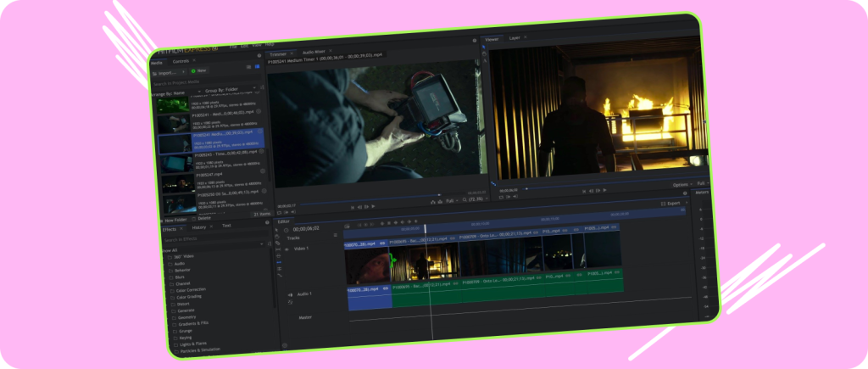Select the Slice tool in Editor toolbar
Viewport: 868px width, 369px height.
[x=278, y=243]
